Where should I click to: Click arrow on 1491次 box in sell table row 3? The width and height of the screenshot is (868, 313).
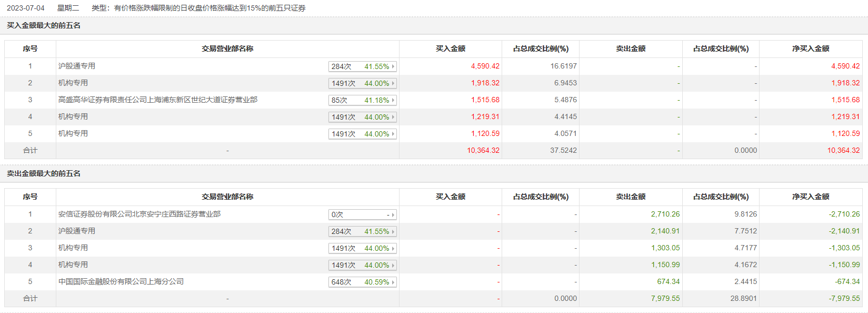pos(393,248)
